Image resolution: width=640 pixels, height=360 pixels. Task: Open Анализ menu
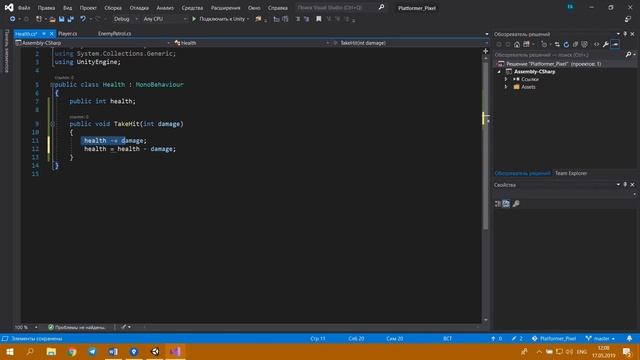click(x=165, y=8)
